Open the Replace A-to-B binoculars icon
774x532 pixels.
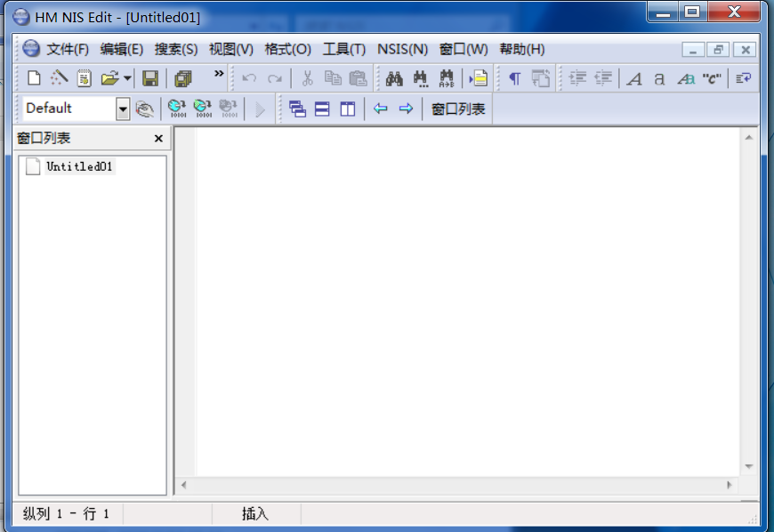click(x=447, y=78)
